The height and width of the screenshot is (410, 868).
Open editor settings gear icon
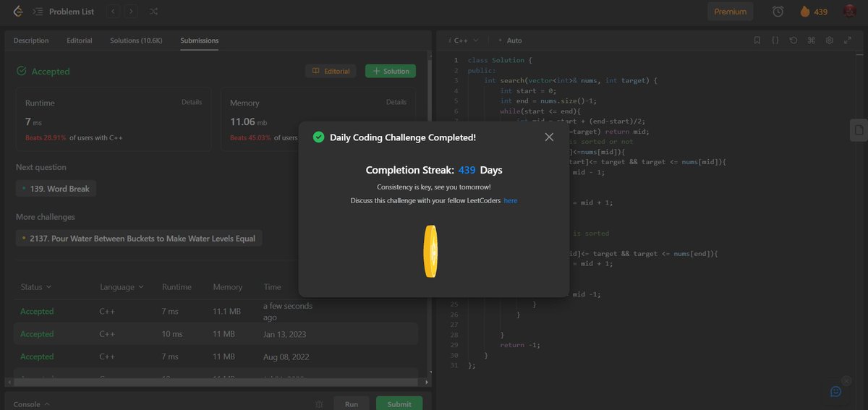pos(829,40)
